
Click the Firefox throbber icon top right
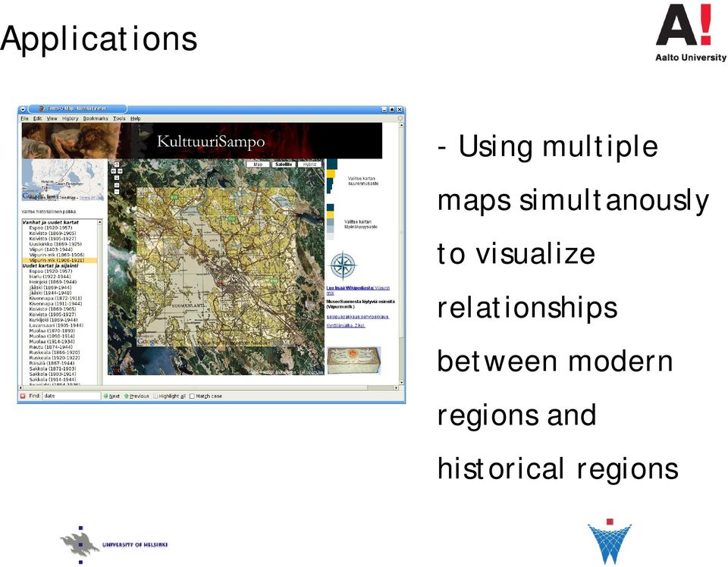400,118
